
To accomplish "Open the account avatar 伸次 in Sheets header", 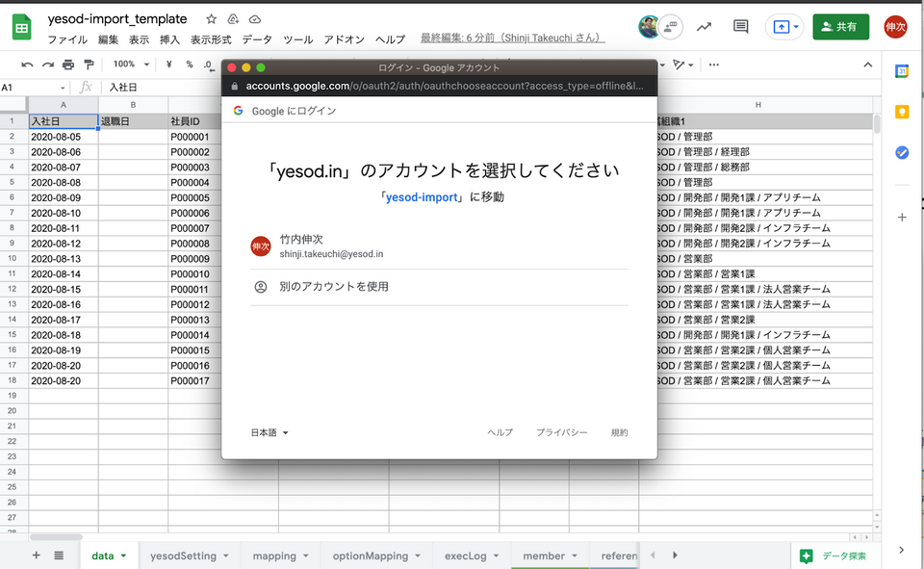I will [x=895, y=27].
